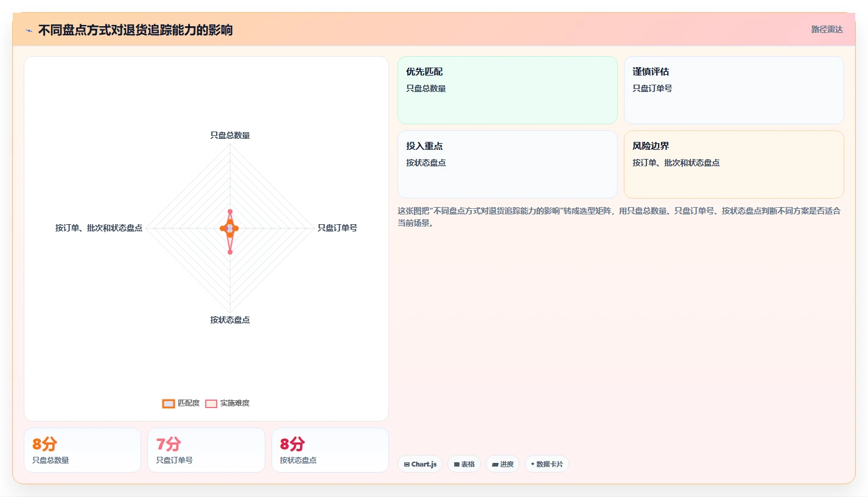Click the 7分 只盘订单号 score card
The image size is (868, 497).
206,450
